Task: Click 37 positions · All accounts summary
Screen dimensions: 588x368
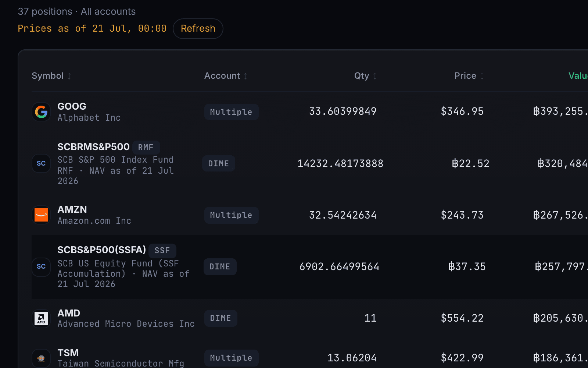Action: (x=76, y=11)
